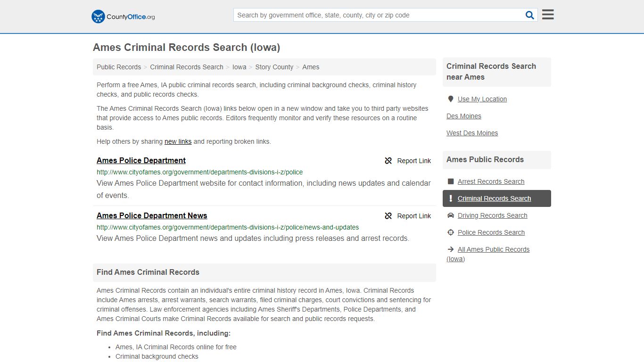
Task: Open Des Moines nearby link
Action: pos(464,116)
